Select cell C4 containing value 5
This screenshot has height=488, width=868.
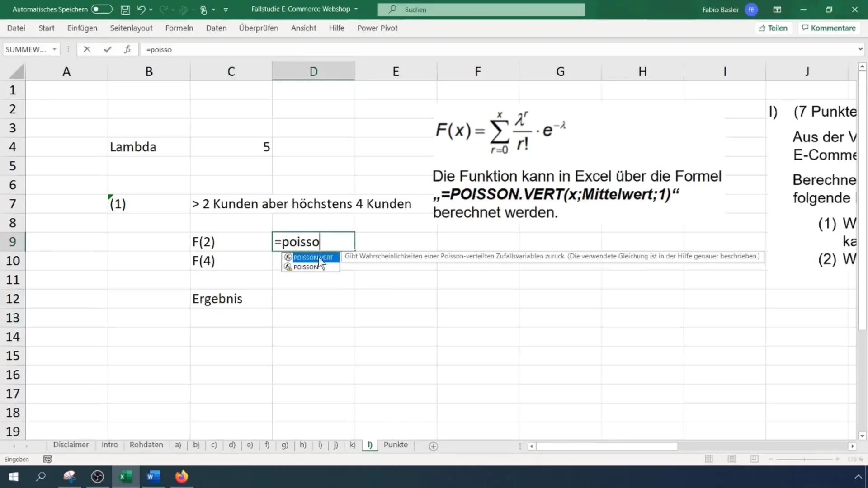point(231,147)
